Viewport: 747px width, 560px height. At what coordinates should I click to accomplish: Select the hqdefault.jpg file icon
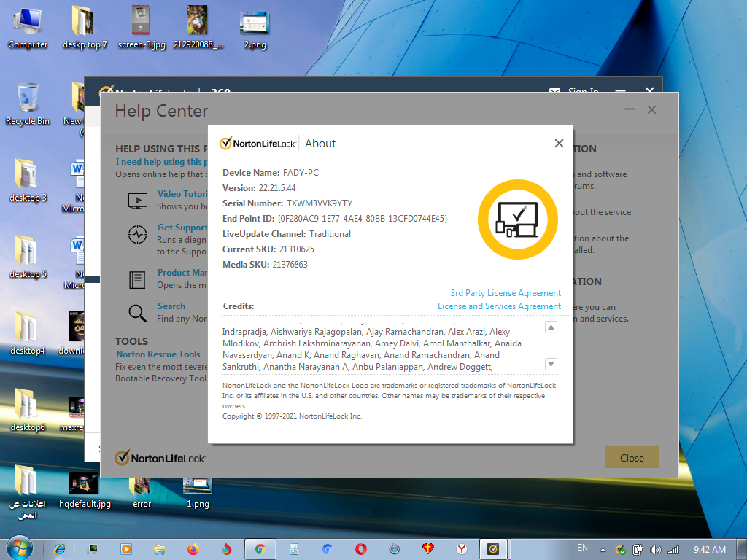85,489
